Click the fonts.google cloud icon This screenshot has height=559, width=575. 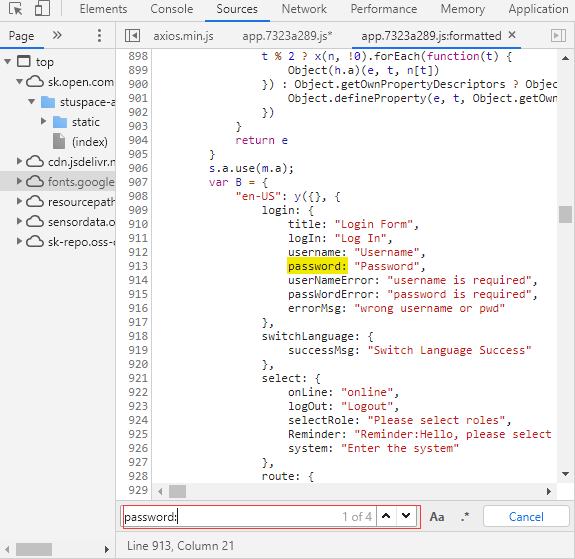(35, 181)
